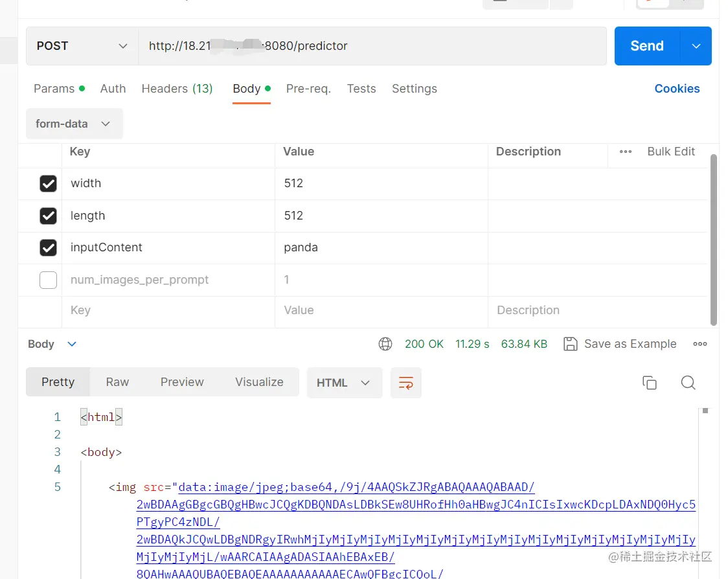Open the Send options dropdown arrow
Viewport: 728px width, 579px height.
pos(696,46)
